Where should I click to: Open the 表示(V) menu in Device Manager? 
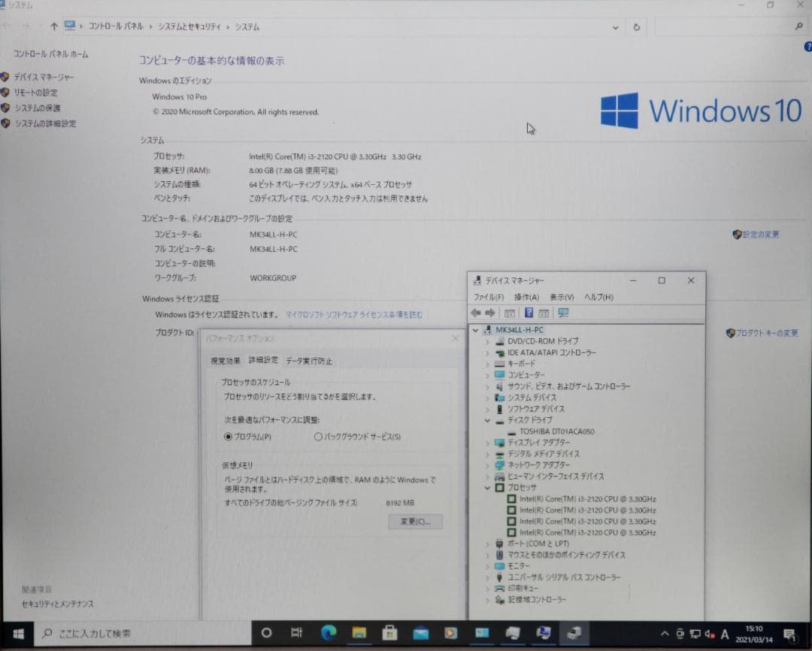[560, 296]
